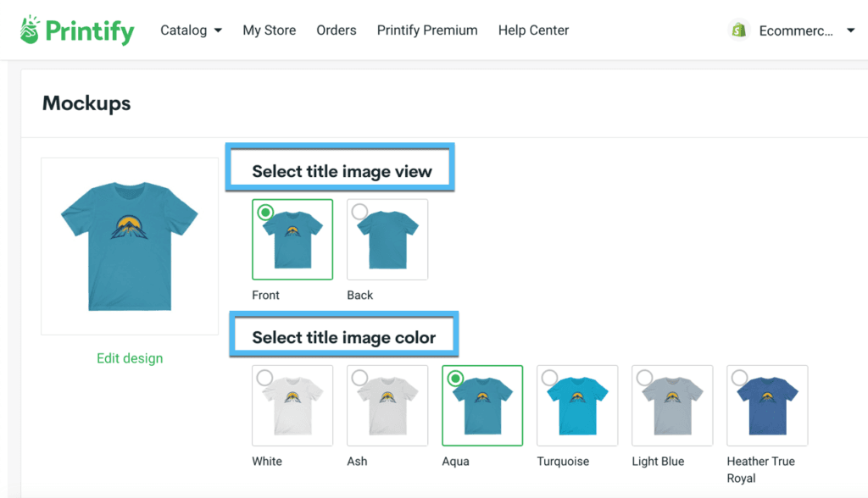The width and height of the screenshot is (868, 498).
Task: Go to Orders in navigation
Action: click(337, 30)
